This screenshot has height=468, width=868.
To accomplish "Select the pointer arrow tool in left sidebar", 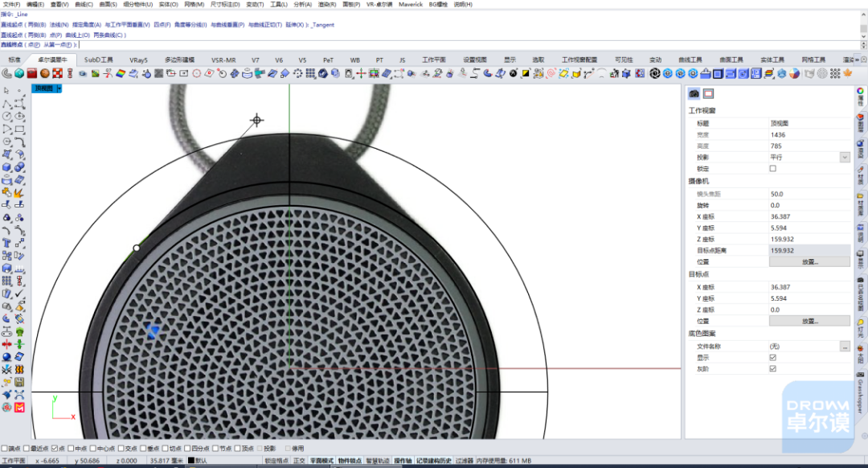I will coord(6,90).
